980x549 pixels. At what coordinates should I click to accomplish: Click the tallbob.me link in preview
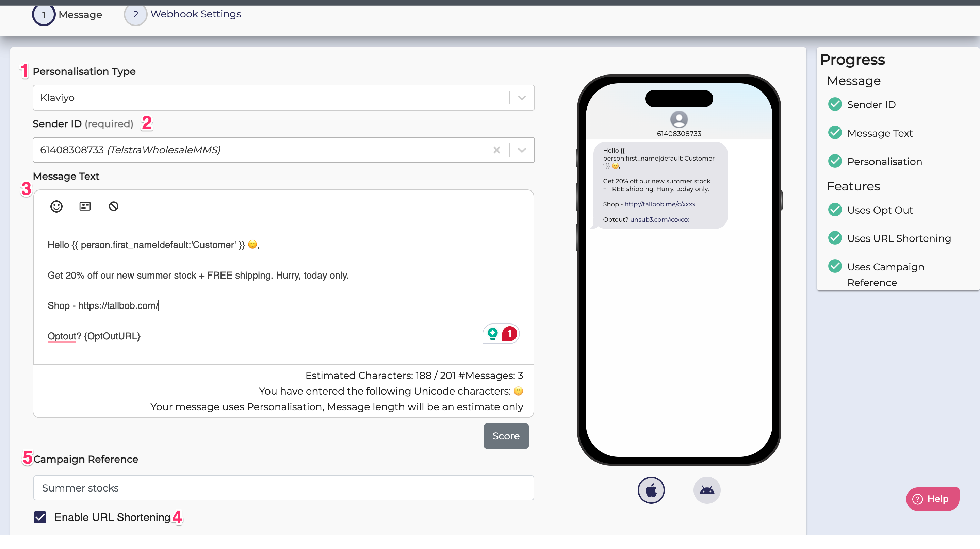pyautogui.click(x=660, y=204)
